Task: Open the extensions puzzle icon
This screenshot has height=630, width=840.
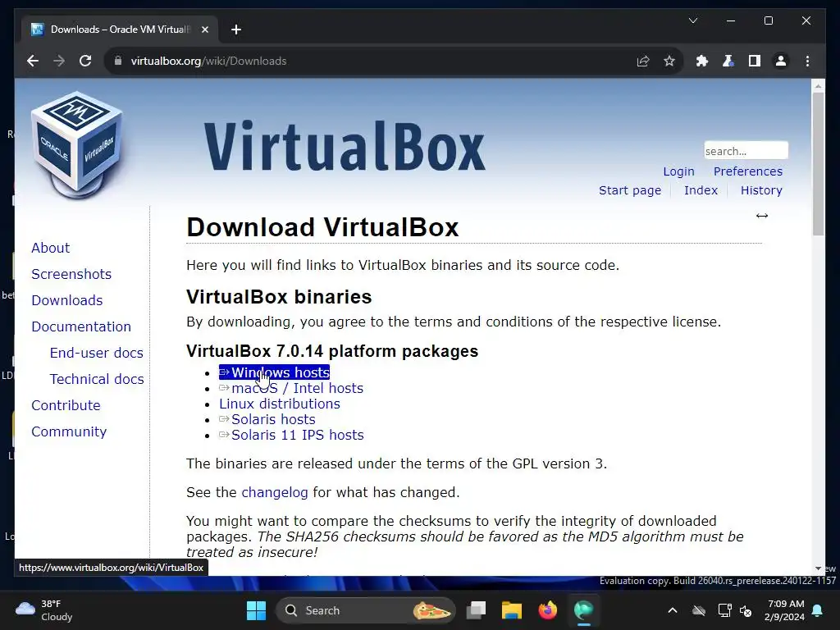Action: pos(702,61)
